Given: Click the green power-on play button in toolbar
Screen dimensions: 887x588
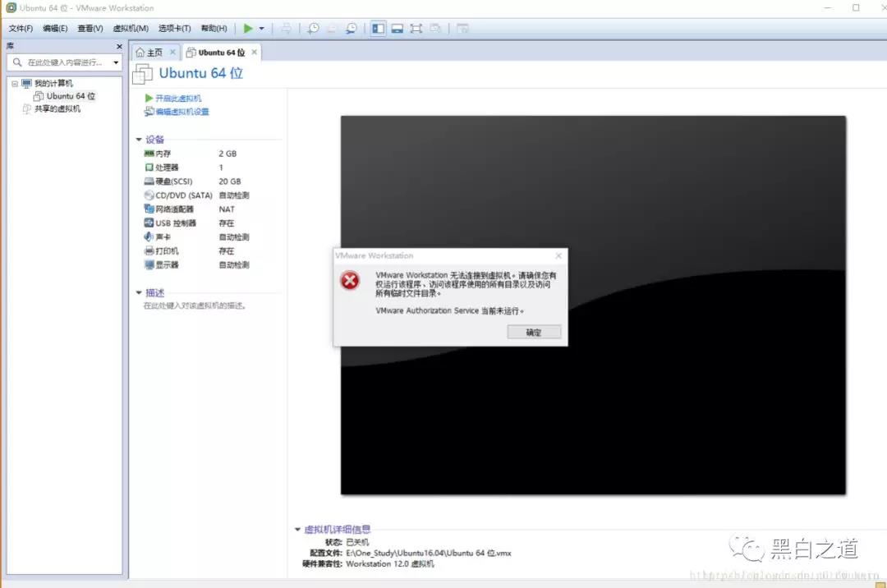Looking at the screenshot, I should [x=248, y=28].
